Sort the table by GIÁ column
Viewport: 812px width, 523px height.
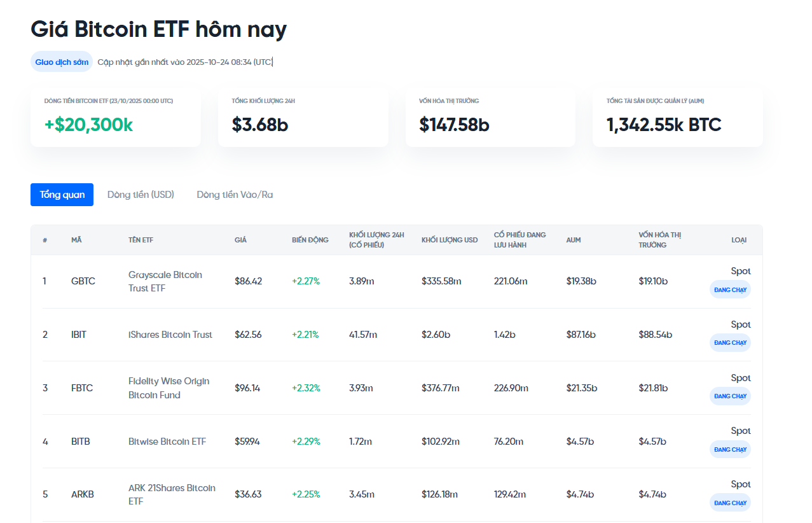239,240
